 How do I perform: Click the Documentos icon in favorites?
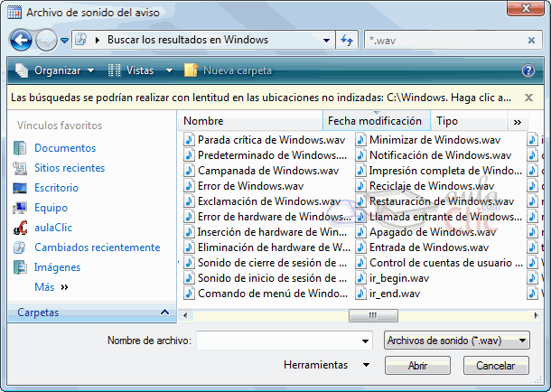click(20, 148)
